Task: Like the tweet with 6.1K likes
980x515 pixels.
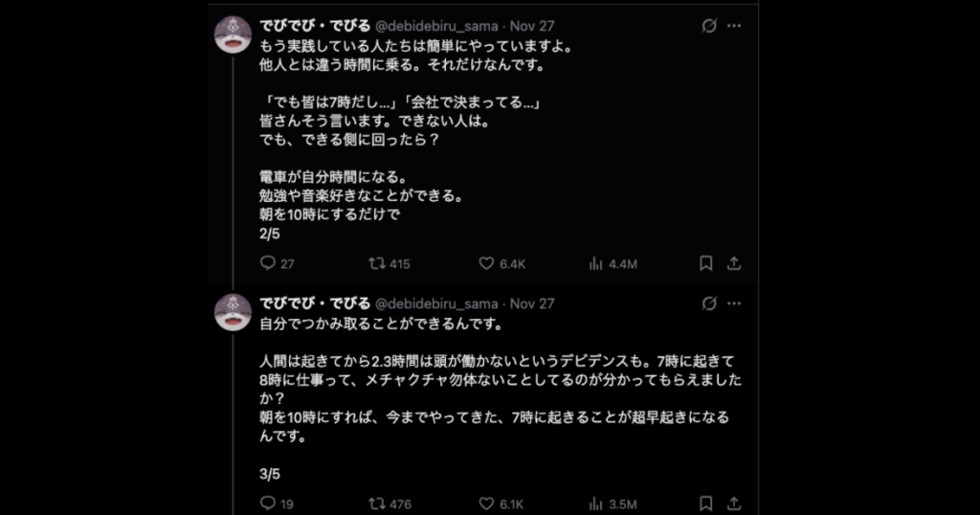Action: click(486, 504)
